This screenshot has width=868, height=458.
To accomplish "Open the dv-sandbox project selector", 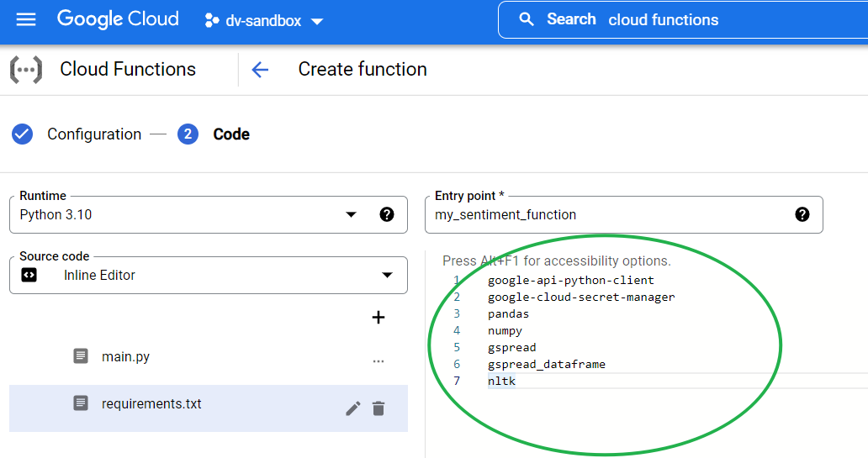I will tap(264, 21).
